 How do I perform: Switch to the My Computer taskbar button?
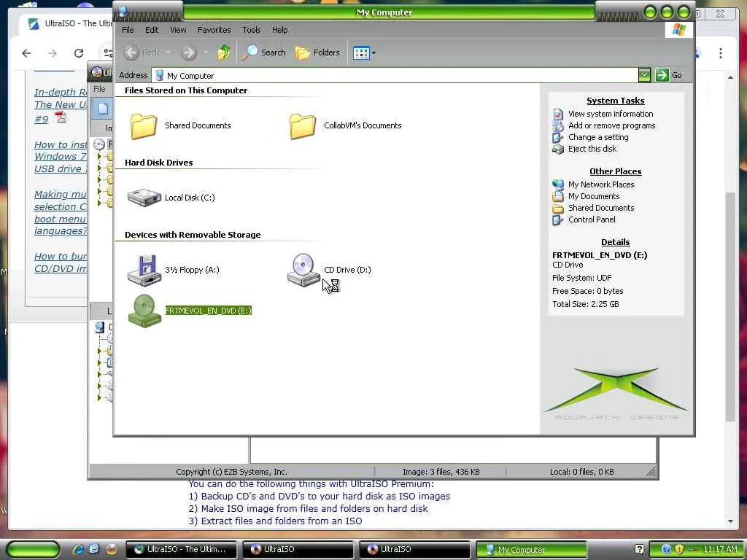531,549
